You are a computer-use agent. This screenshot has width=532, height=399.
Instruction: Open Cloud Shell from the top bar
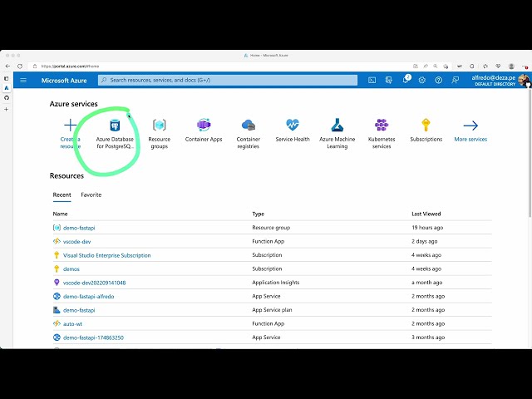pyautogui.click(x=372, y=80)
